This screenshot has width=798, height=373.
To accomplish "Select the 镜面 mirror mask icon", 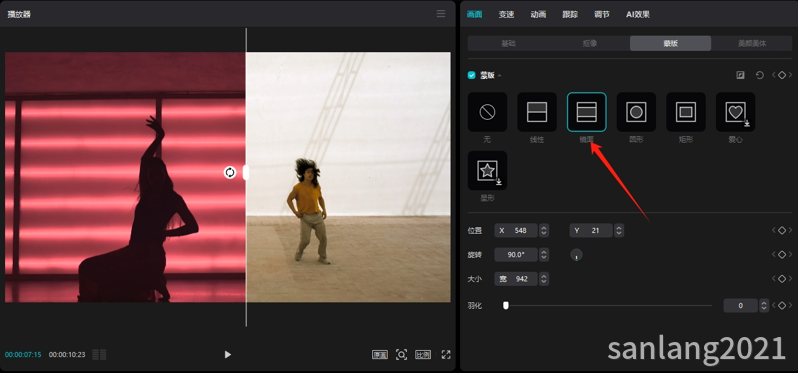I will [586, 112].
